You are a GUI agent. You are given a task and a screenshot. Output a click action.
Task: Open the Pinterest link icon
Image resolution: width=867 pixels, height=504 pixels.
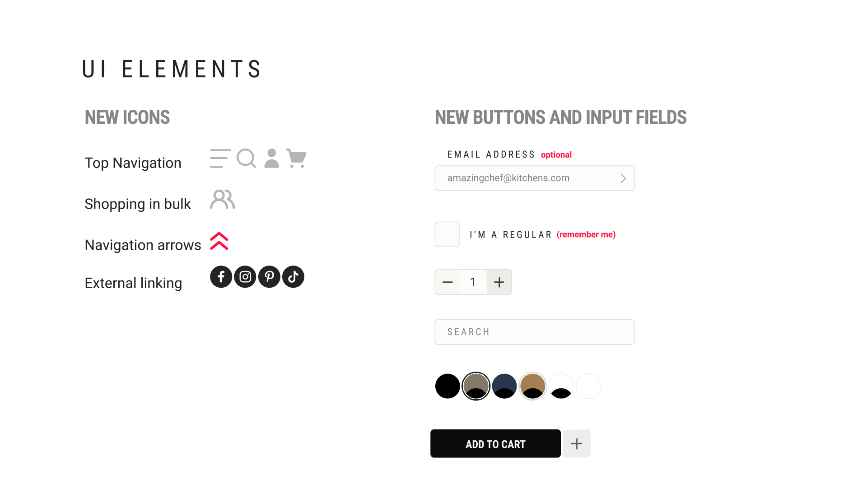(x=269, y=277)
